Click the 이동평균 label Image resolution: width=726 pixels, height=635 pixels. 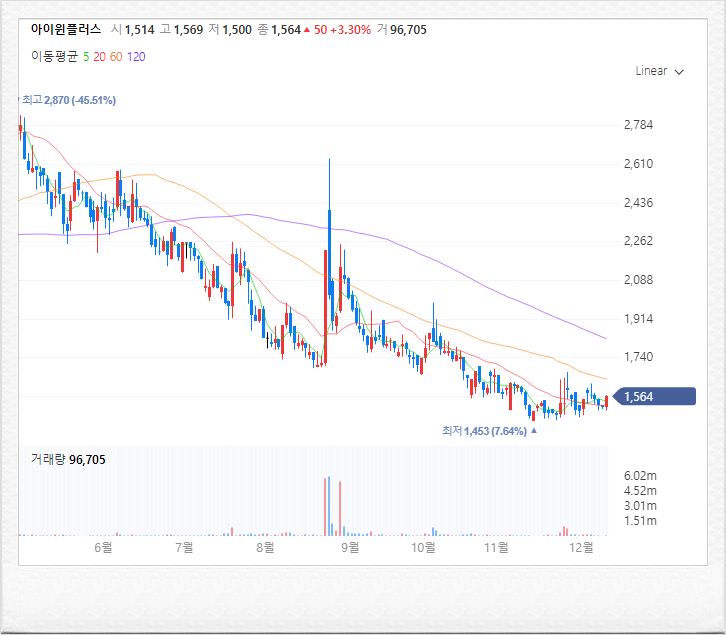[x=54, y=57]
